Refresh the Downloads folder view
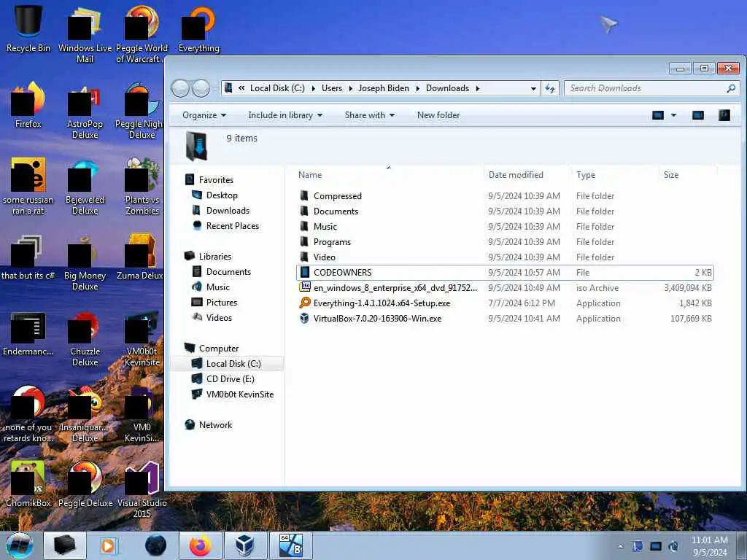The image size is (747, 560). coord(550,88)
